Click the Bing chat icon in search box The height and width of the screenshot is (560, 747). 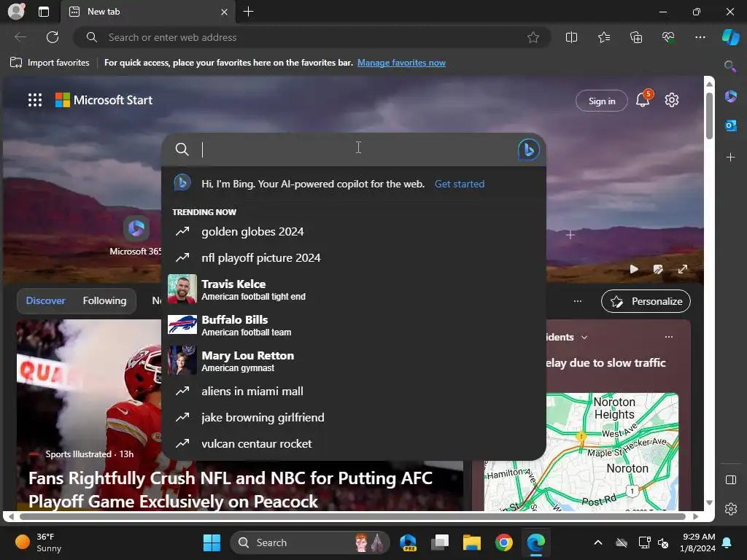528,149
